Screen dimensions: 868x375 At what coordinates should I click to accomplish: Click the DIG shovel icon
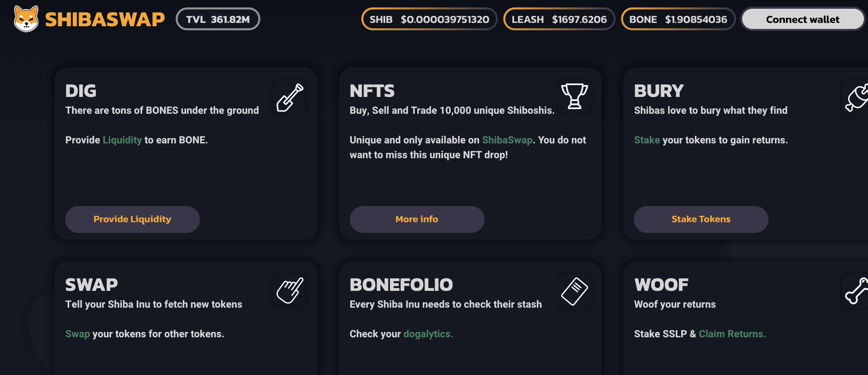tap(290, 98)
